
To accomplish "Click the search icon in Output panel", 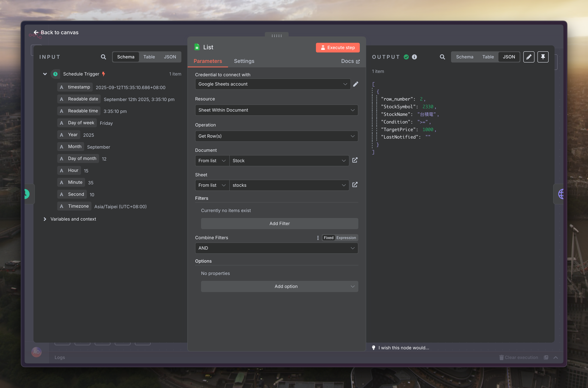I will click(442, 57).
